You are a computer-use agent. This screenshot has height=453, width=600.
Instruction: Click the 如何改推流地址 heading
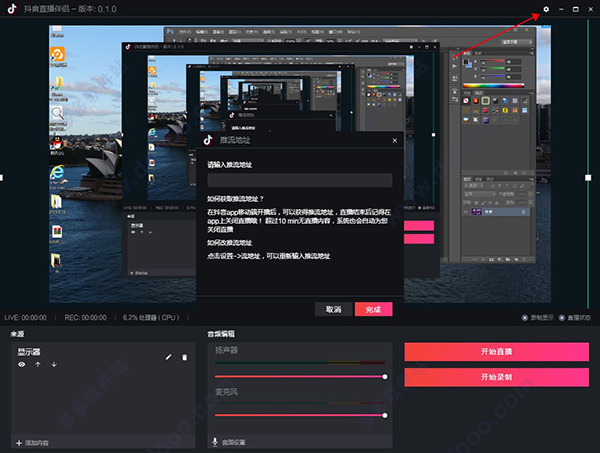coord(230,243)
